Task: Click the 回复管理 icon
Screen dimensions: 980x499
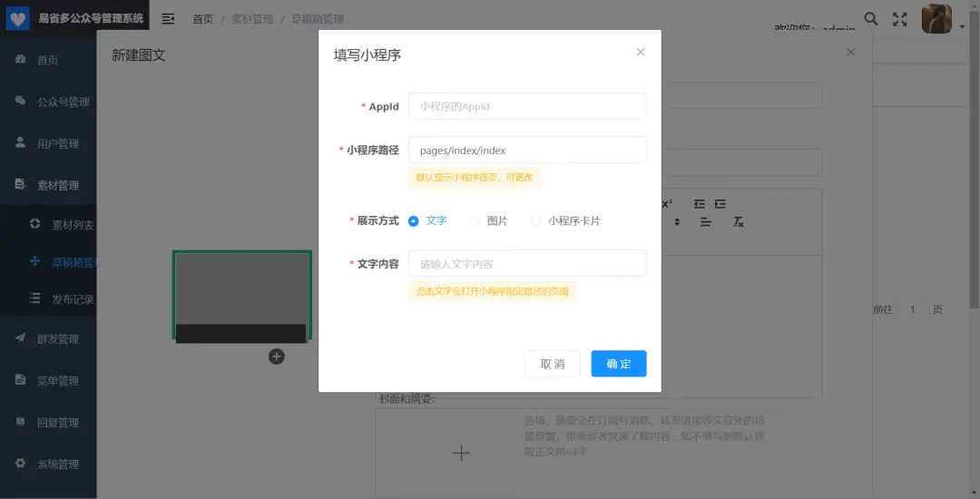Action: pyautogui.click(x=20, y=421)
